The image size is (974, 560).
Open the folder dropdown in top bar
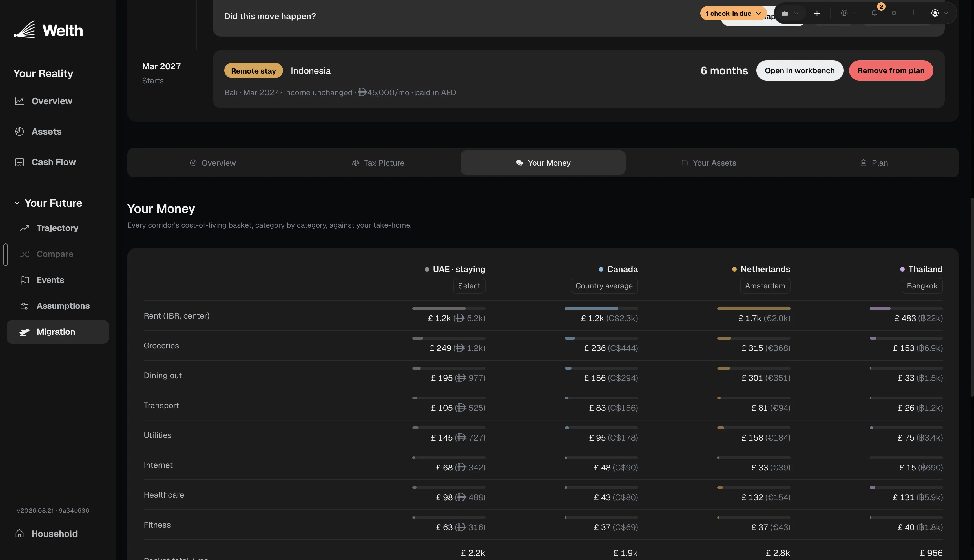point(790,13)
